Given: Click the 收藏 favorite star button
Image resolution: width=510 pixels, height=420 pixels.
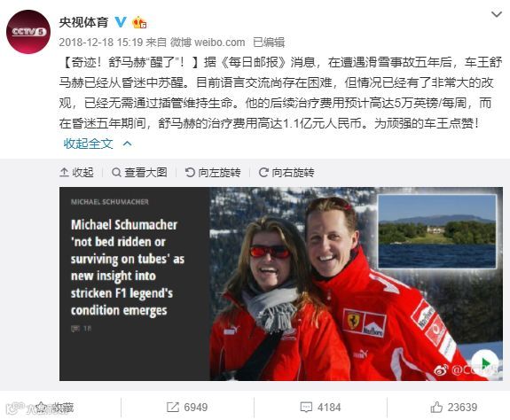Looking at the screenshot, I should 55,408.
